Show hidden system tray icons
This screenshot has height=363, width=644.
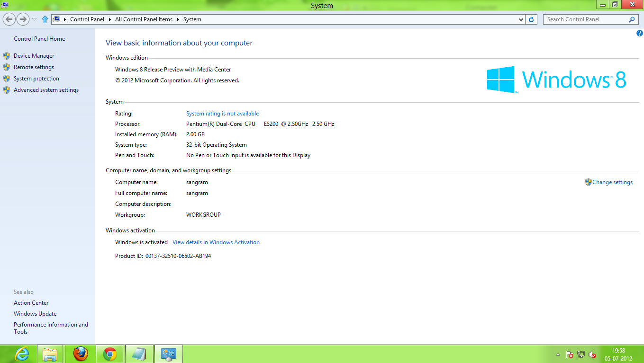pyautogui.click(x=558, y=354)
